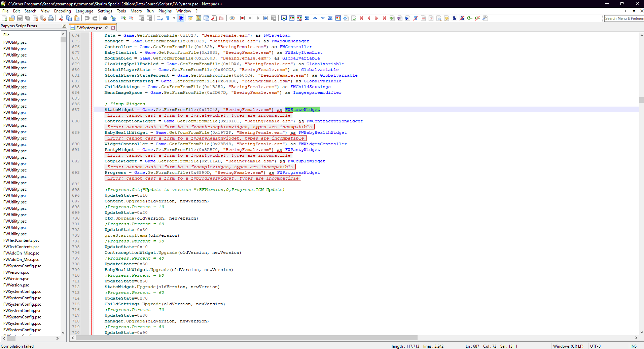Image resolution: width=644 pixels, height=349 pixels.
Task: Click the Cut scissors icon
Action: point(61,18)
